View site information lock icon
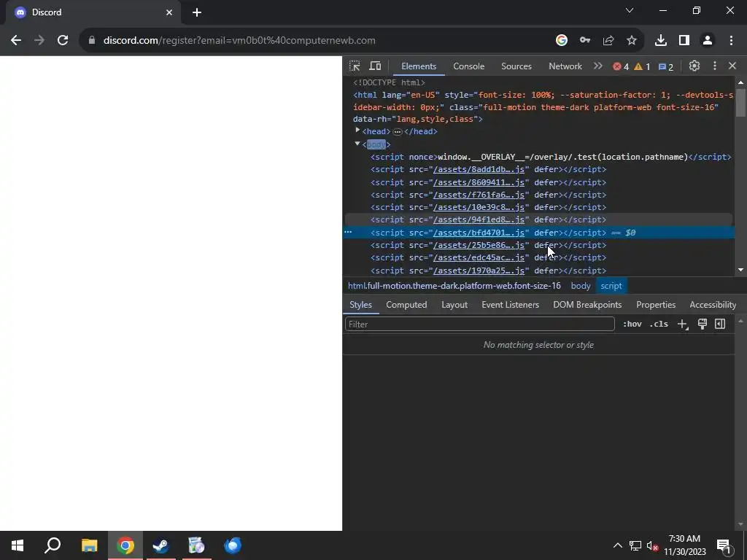The width and height of the screenshot is (747, 560). coord(92,41)
